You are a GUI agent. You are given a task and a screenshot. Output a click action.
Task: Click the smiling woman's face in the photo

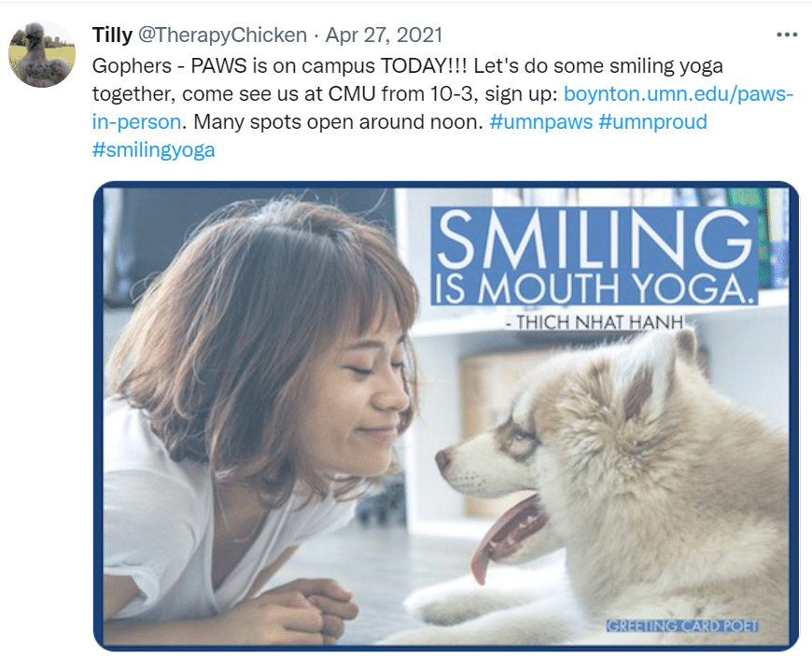click(369, 401)
